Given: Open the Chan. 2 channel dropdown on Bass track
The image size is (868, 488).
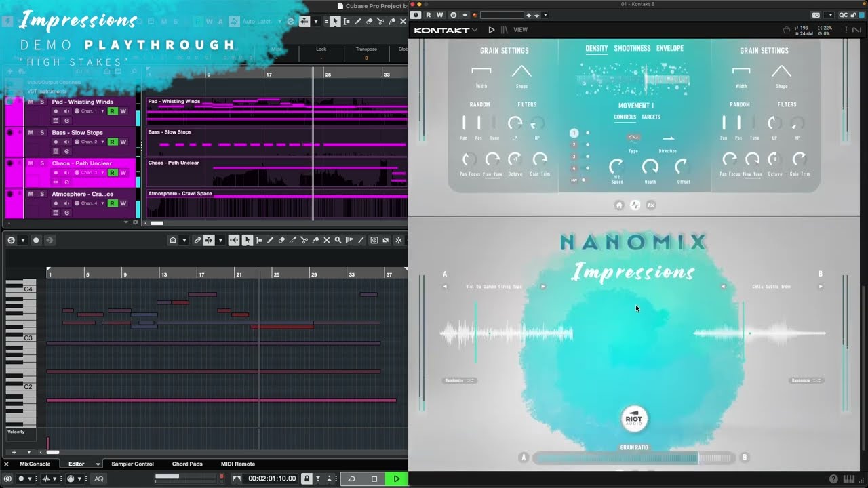Looking at the screenshot, I should (102, 142).
